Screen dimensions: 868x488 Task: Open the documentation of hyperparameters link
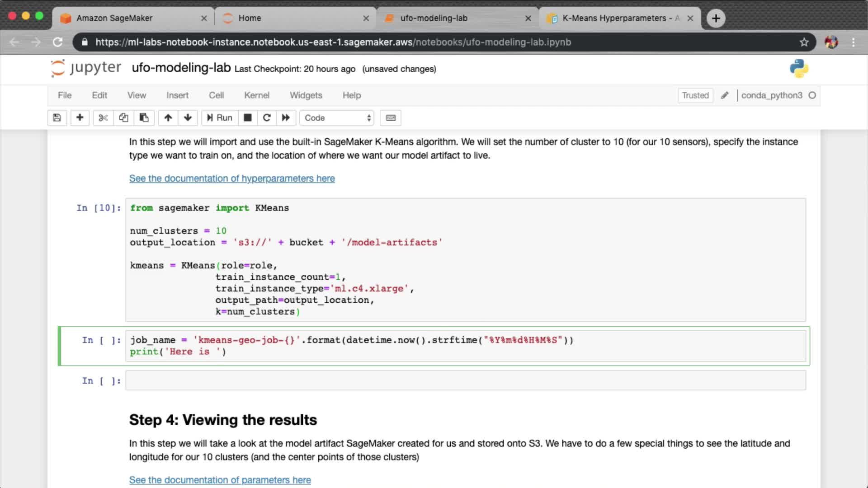(232, 178)
